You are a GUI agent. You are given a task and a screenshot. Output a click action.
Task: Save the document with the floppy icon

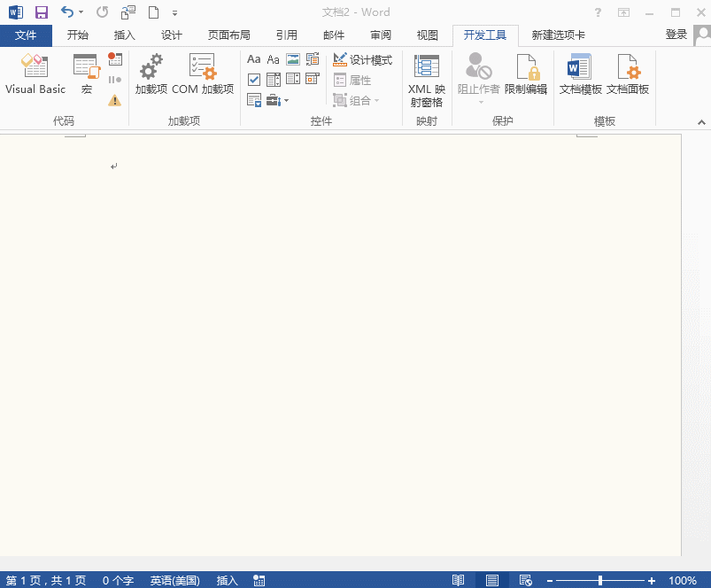[x=42, y=12]
